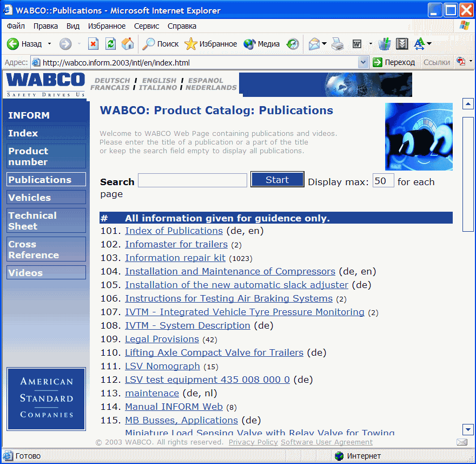Viewport: 476px width, 464px height.
Task: Open the LSV Nomograph link
Action: tap(162, 366)
